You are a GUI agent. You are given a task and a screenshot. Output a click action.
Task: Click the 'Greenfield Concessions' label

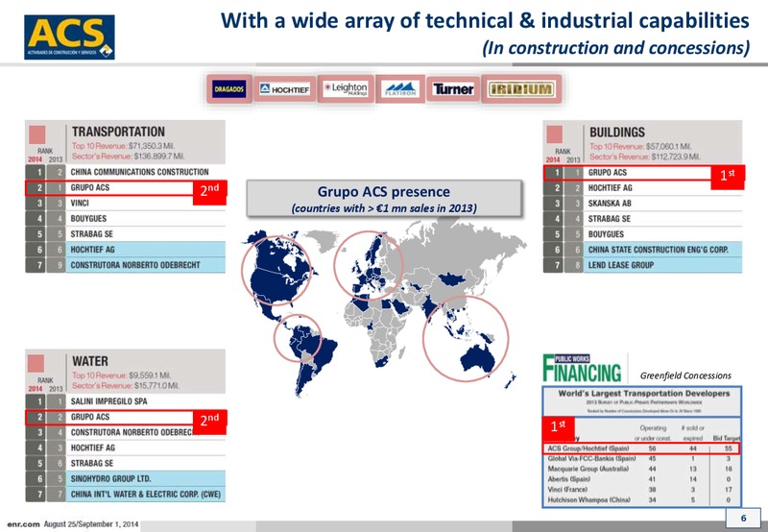pyautogui.click(x=685, y=375)
